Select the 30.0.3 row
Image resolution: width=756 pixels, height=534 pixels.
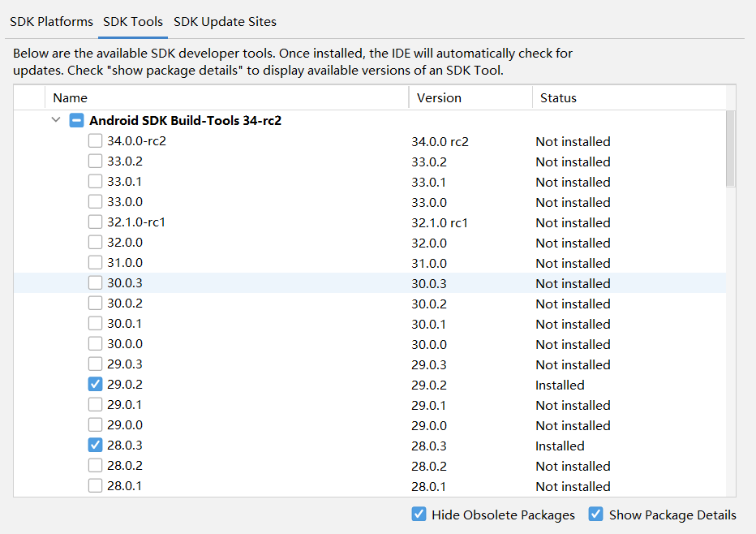(x=370, y=283)
